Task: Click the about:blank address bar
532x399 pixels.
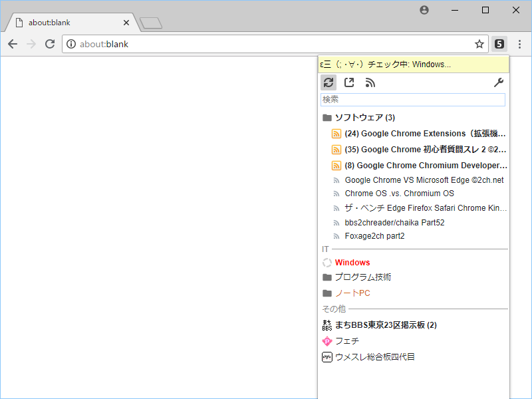Action: click(x=275, y=44)
